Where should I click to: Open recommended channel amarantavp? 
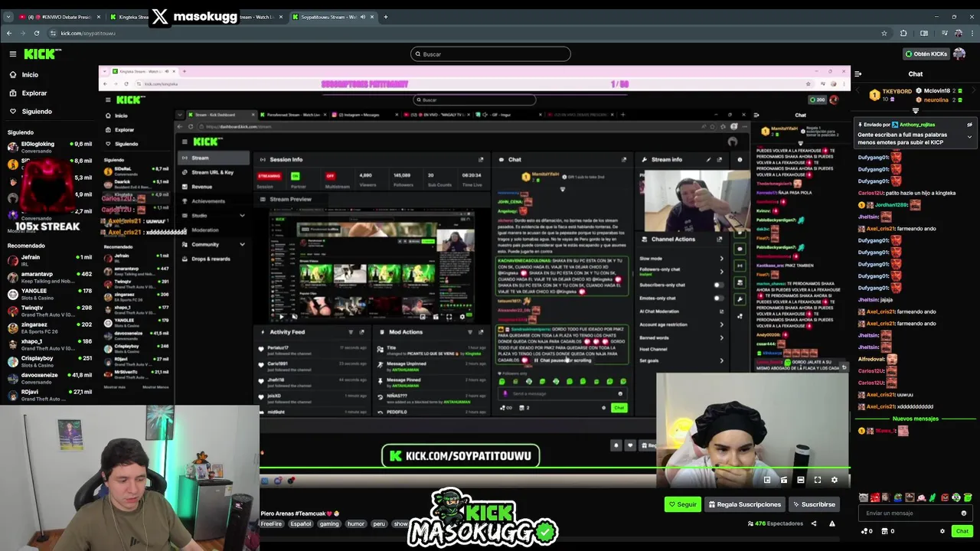pos(50,277)
